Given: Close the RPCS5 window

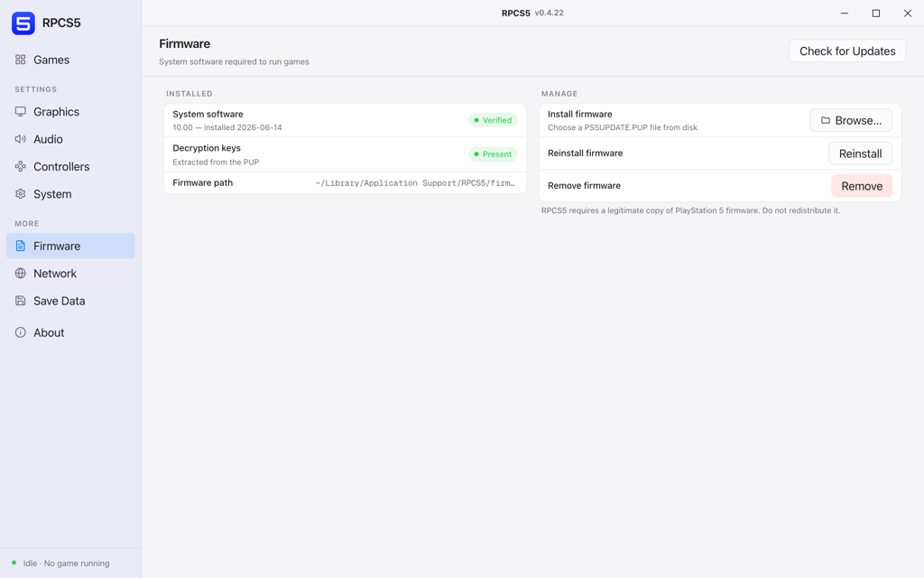Looking at the screenshot, I should [908, 13].
